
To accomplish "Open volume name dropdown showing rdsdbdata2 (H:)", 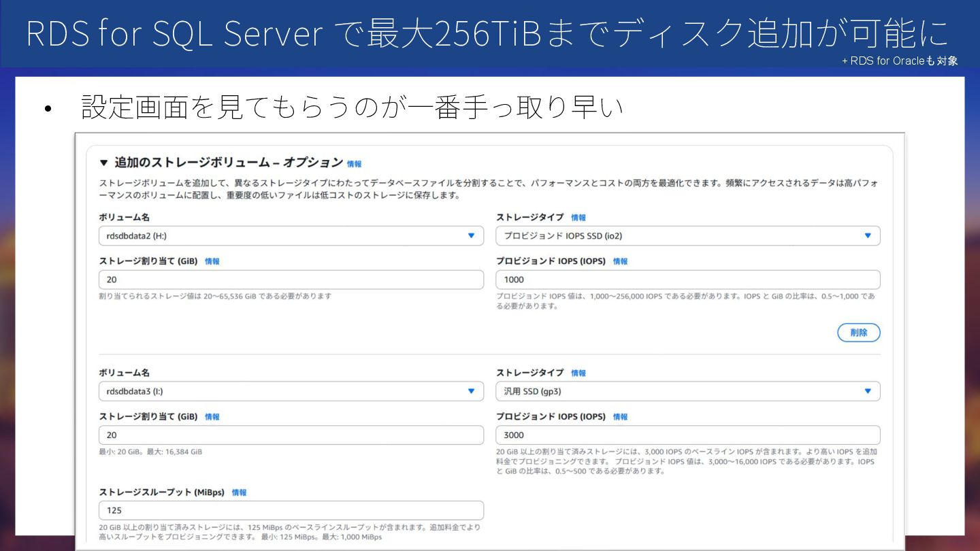I will [x=291, y=235].
